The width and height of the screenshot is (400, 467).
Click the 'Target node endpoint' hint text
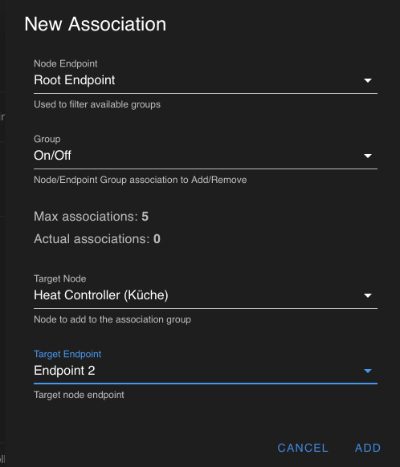click(x=79, y=395)
